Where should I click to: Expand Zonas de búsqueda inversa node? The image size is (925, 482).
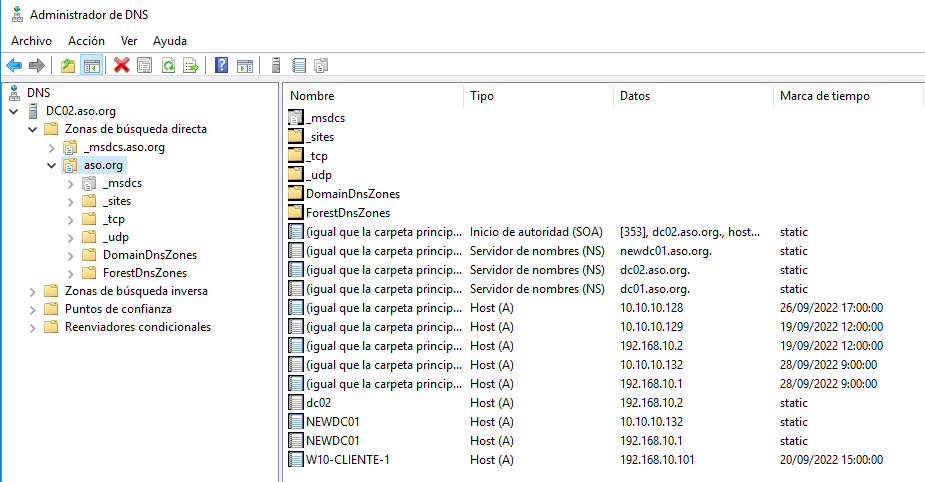pyautogui.click(x=33, y=291)
